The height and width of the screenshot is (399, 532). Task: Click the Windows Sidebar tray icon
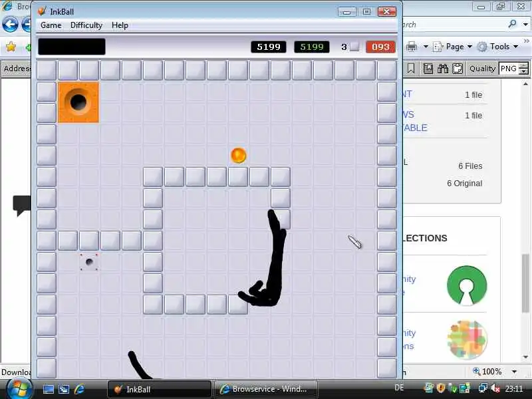coord(465,388)
